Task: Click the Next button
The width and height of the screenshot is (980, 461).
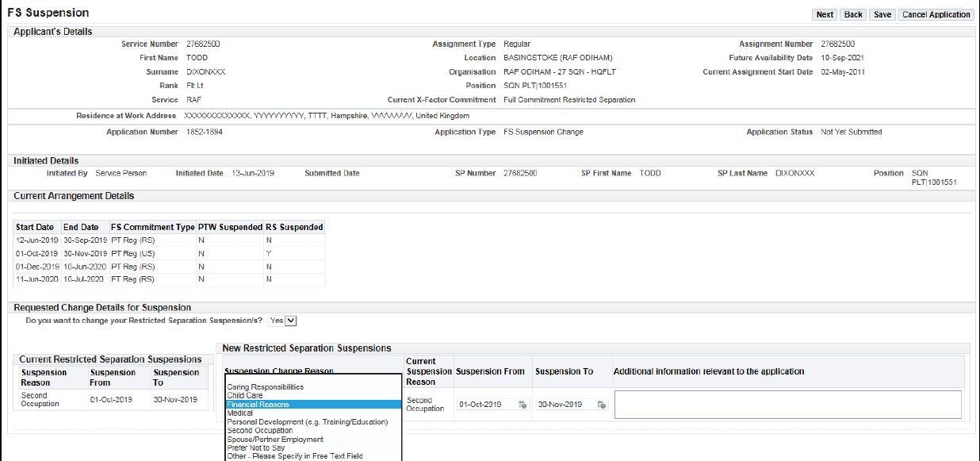Action: [x=825, y=14]
